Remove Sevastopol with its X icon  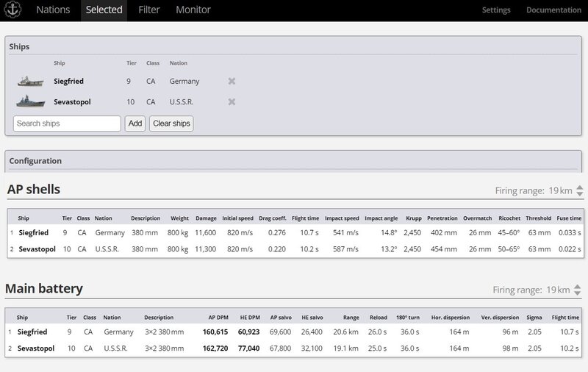[x=232, y=101]
